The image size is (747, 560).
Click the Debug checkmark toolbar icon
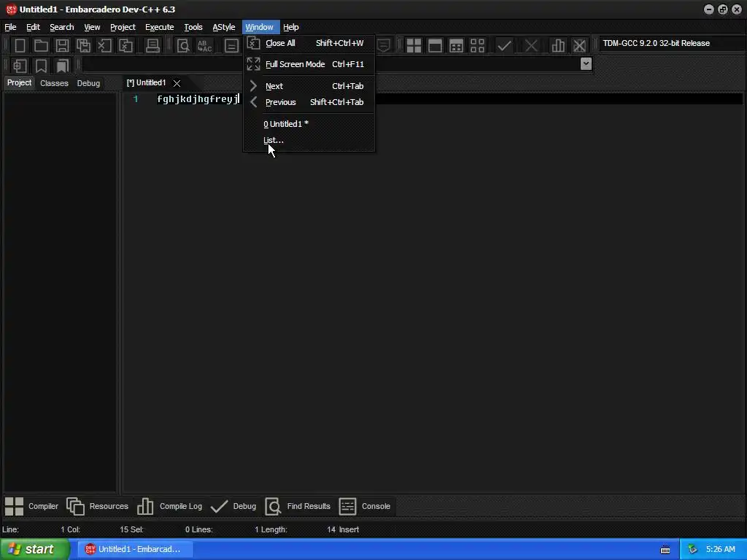(504, 46)
